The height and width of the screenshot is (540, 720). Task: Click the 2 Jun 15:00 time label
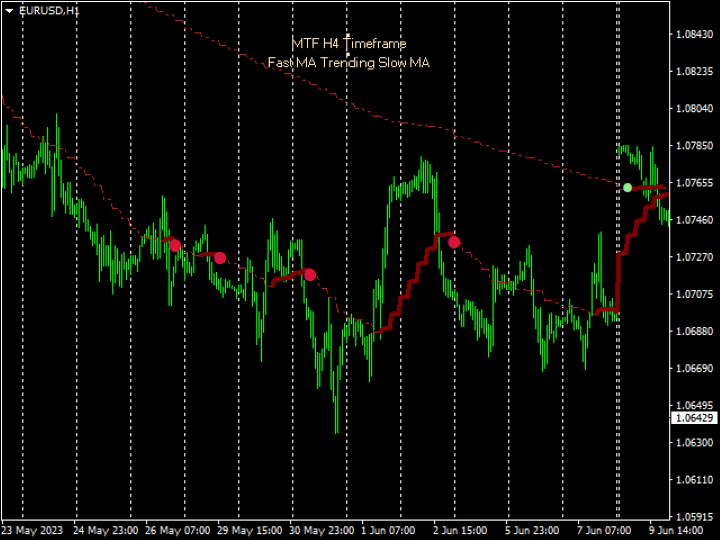pos(460,531)
